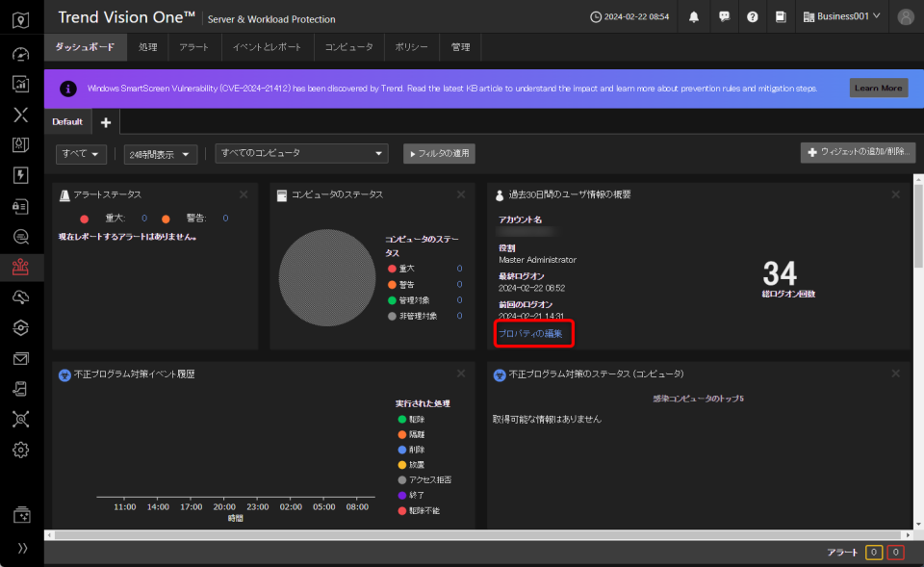
Task: Click the computer status pie chart
Action: pyautogui.click(x=327, y=277)
